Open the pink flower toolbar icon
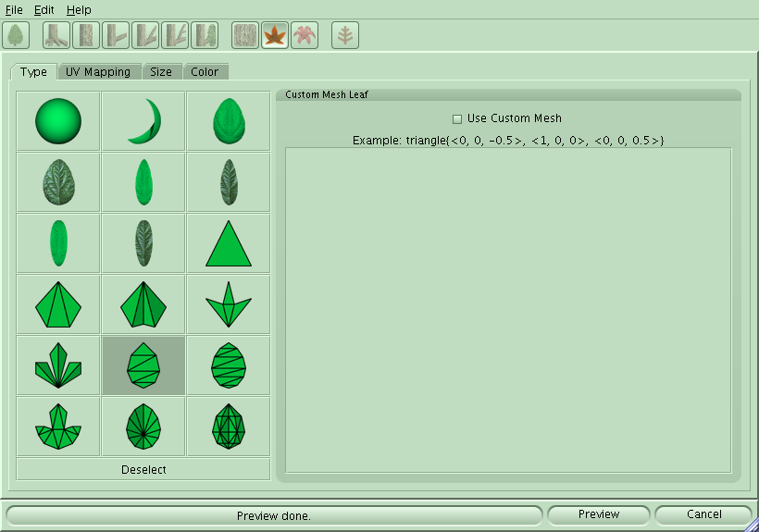Image resolution: width=759 pixels, height=532 pixels. pos(305,35)
